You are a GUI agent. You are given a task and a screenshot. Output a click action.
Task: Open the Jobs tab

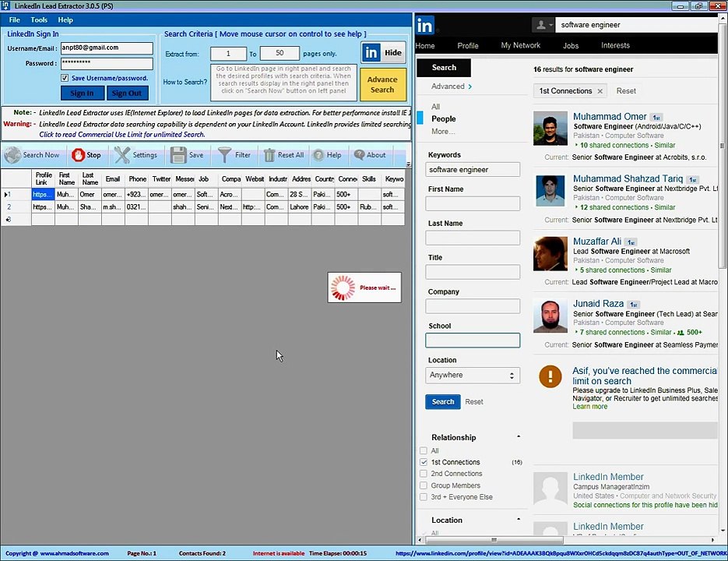click(x=571, y=45)
